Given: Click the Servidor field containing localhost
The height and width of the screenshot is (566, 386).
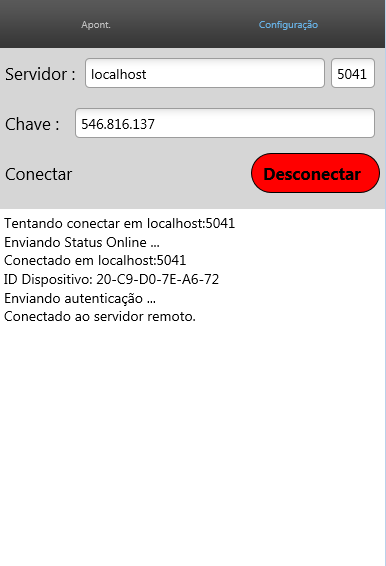Looking at the screenshot, I should (x=205, y=73).
